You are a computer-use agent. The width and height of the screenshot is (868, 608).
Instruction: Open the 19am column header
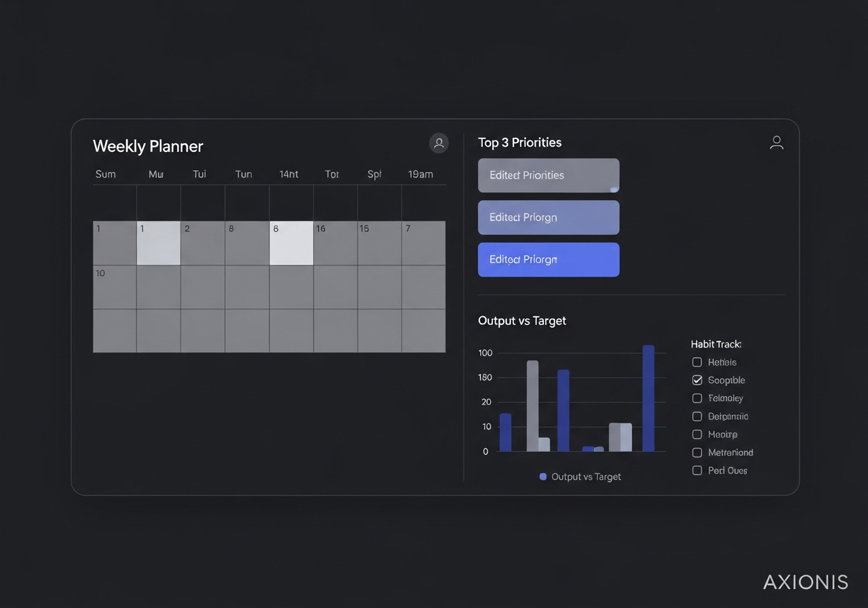coord(420,174)
